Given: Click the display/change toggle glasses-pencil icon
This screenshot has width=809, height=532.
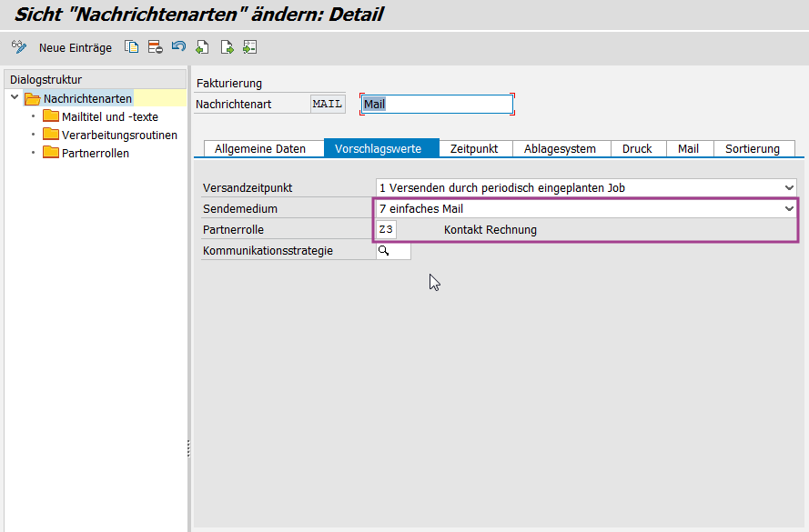Looking at the screenshot, I should (x=18, y=47).
